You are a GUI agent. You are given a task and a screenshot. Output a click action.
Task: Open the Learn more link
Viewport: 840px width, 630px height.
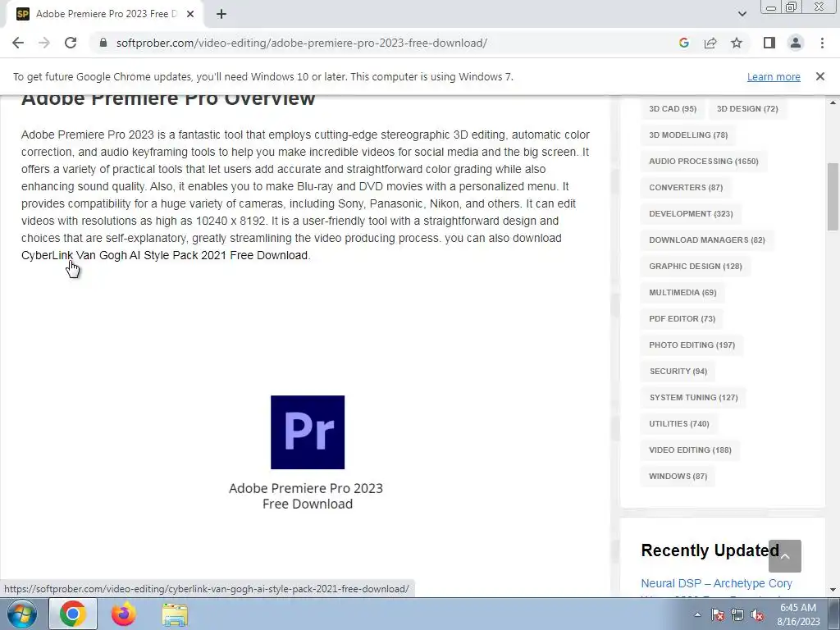[774, 76]
